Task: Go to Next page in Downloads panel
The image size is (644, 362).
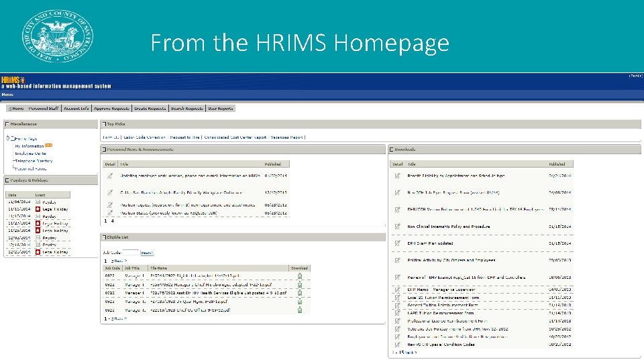Action: [x=411, y=353]
